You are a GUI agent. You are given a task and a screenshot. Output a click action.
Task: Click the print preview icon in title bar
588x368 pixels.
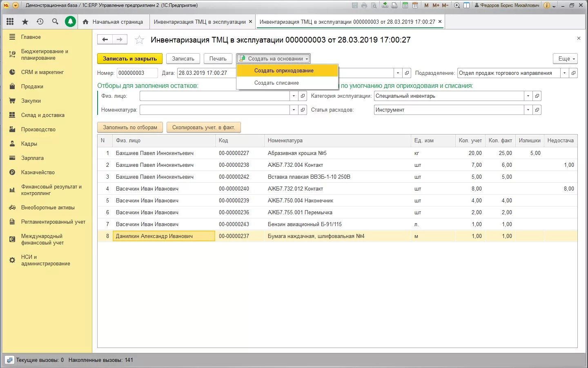[373, 5]
